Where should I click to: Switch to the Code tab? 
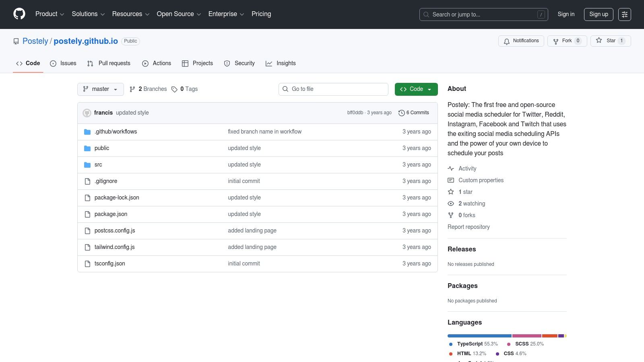click(28, 64)
